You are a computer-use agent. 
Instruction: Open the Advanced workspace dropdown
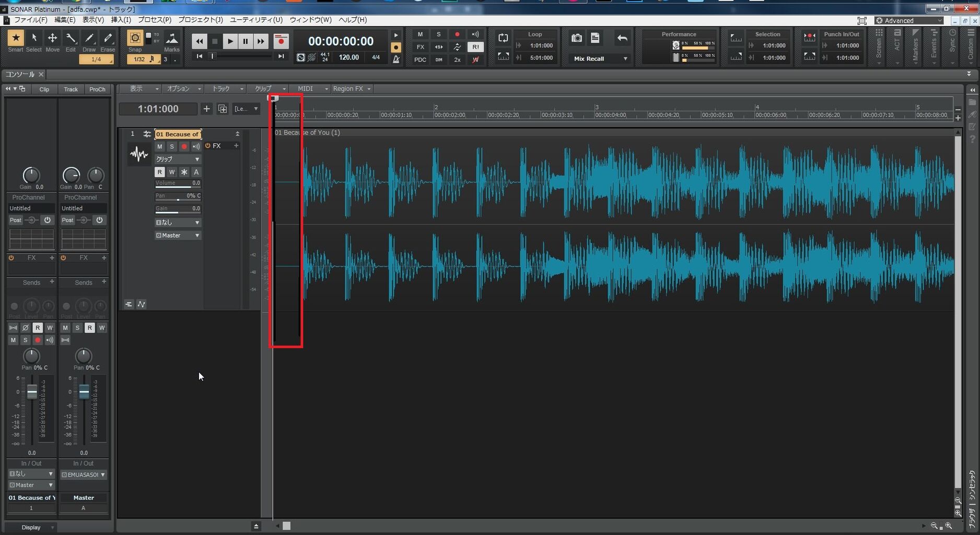tap(909, 20)
